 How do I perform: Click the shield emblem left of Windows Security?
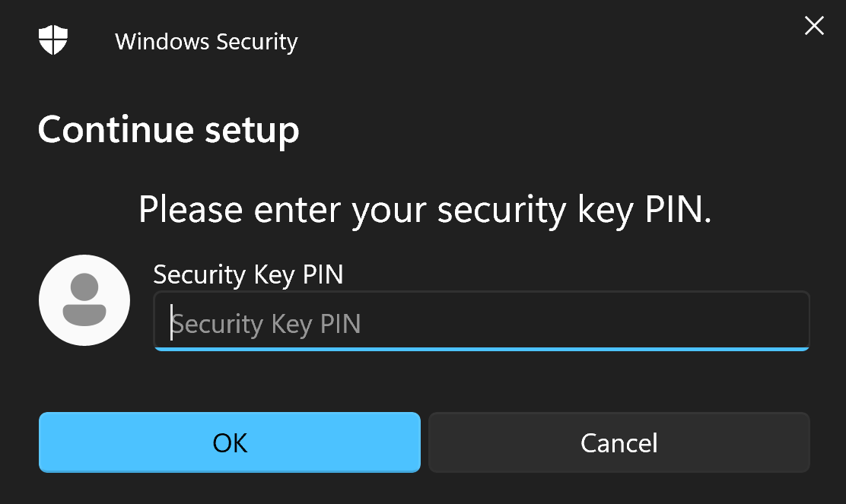pyautogui.click(x=53, y=40)
